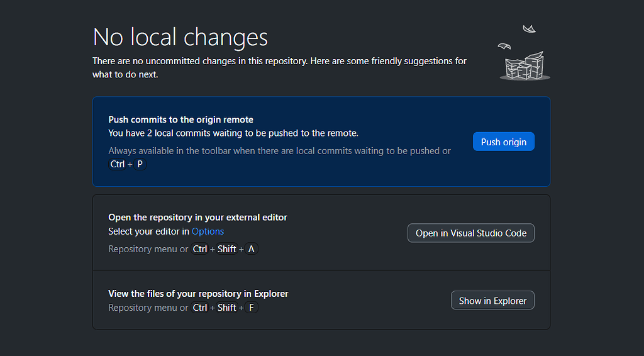Screen dimensions: 644x356
Task: Open repository in Visual Studio Code
Action: pyautogui.click(x=470, y=233)
